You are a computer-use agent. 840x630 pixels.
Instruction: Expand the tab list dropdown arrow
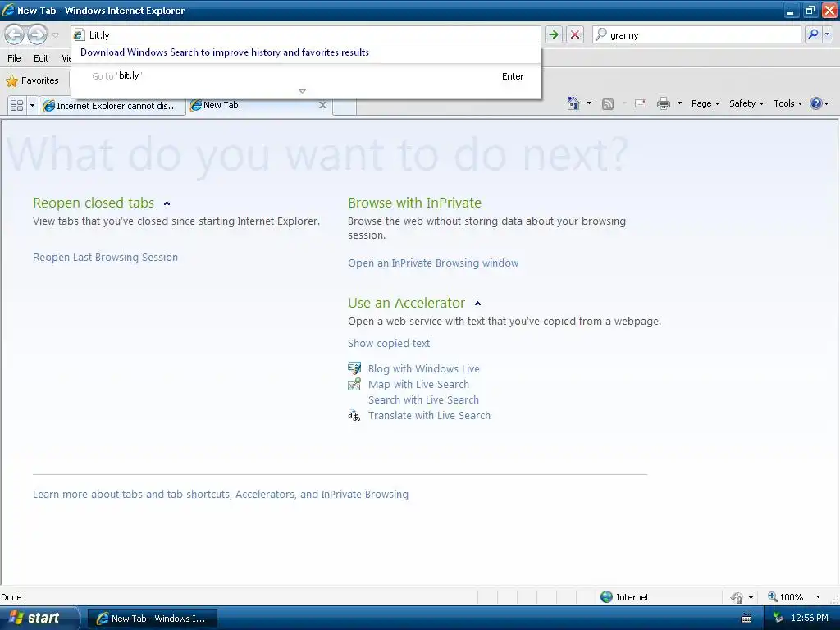[32, 105]
